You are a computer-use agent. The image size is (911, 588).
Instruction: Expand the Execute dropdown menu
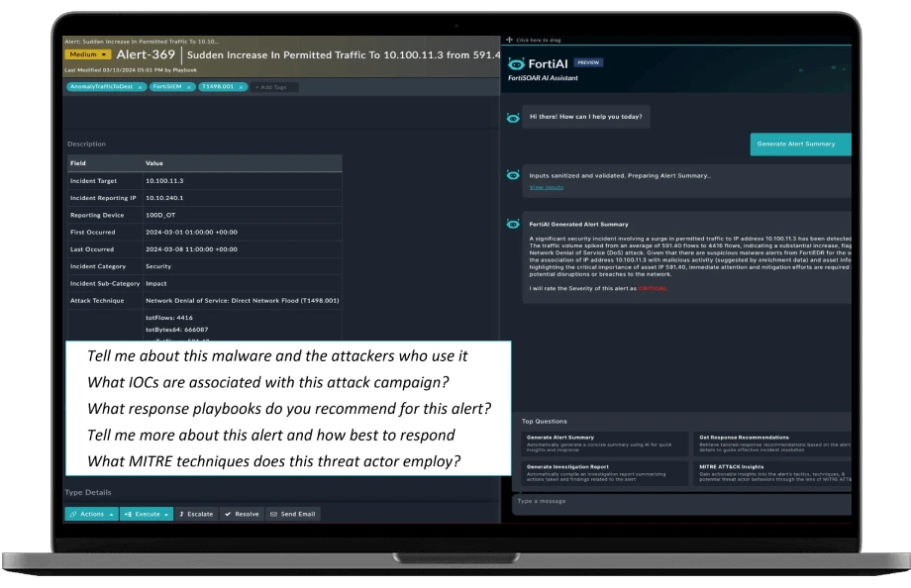tap(147, 514)
